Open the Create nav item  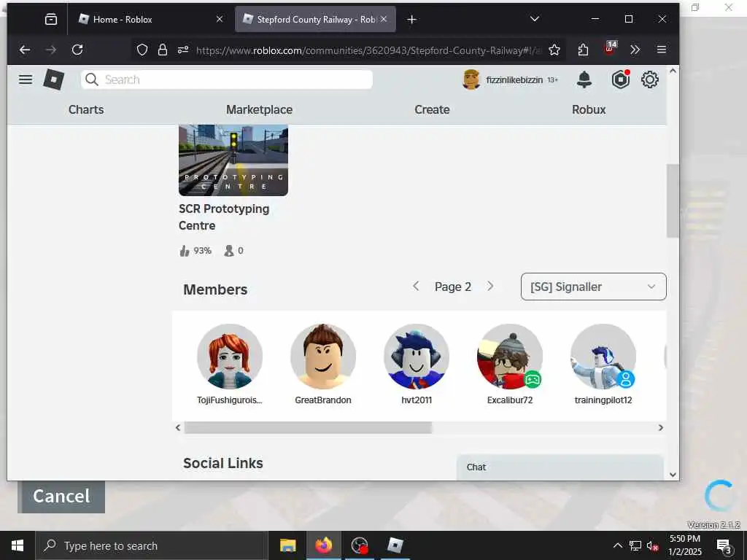(432, 109)
